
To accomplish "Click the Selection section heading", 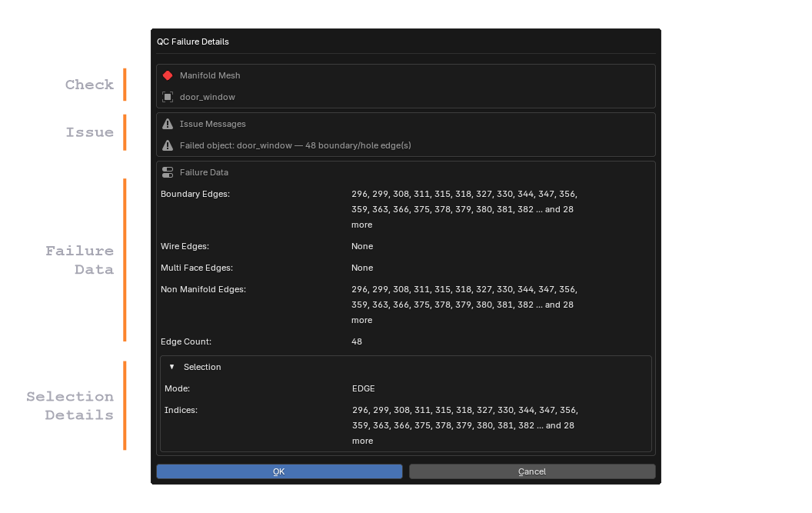I will click(x=202, y=367).
